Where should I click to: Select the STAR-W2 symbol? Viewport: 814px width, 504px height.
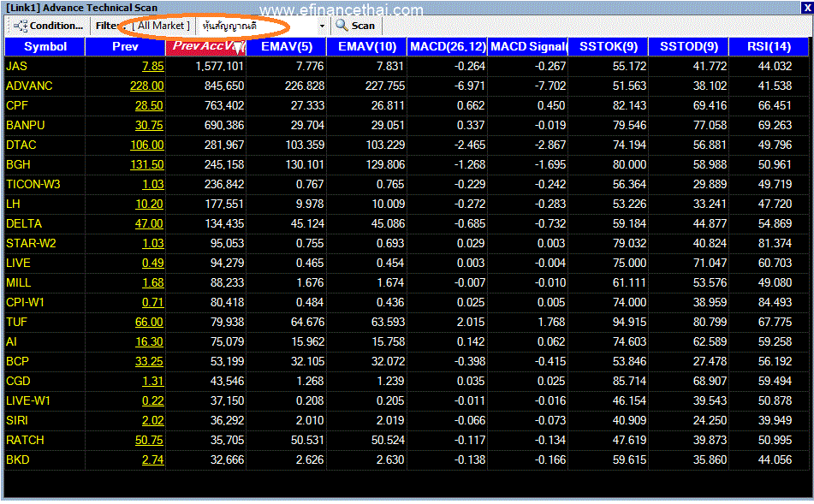pyautogui.click(x=31, y=244)
